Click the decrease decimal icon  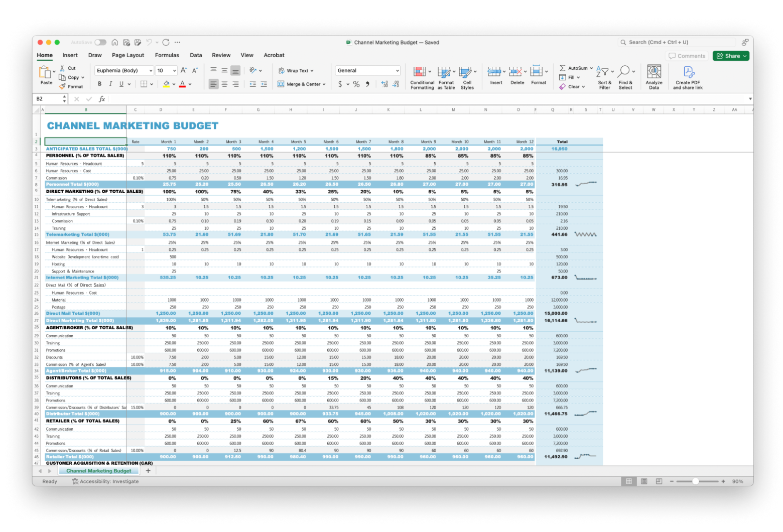[396, 84]
